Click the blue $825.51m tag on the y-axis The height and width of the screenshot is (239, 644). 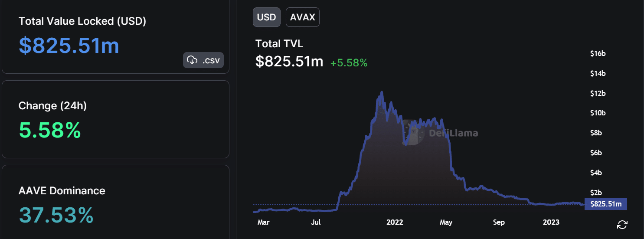click(x=606, y=204)
